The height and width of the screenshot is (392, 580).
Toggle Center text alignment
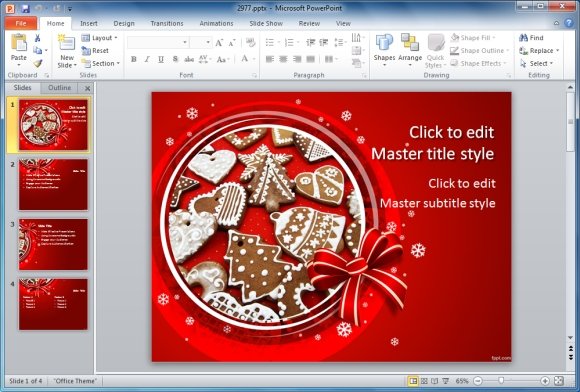(283, 59)
